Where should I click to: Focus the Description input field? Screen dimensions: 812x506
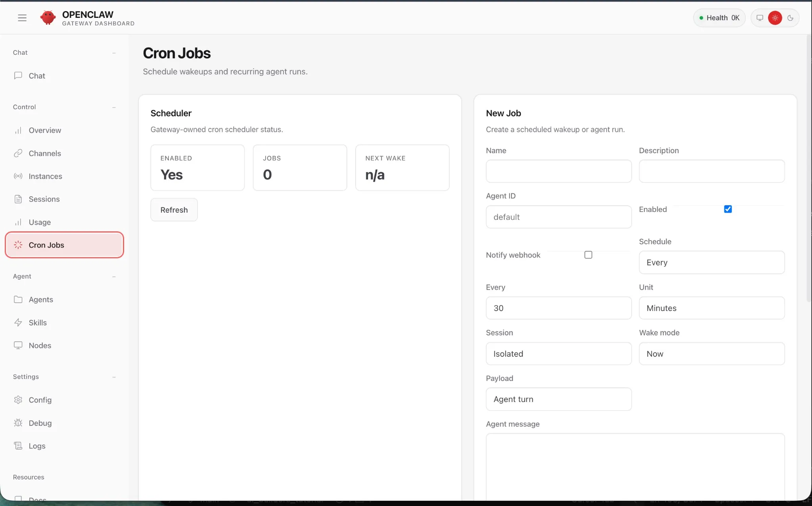coord(712,171)
